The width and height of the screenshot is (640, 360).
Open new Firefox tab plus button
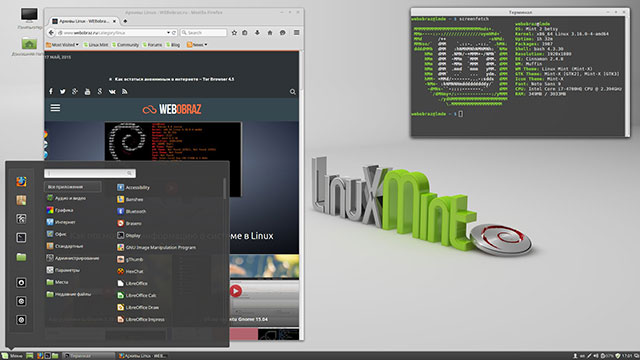click(125, 21)
